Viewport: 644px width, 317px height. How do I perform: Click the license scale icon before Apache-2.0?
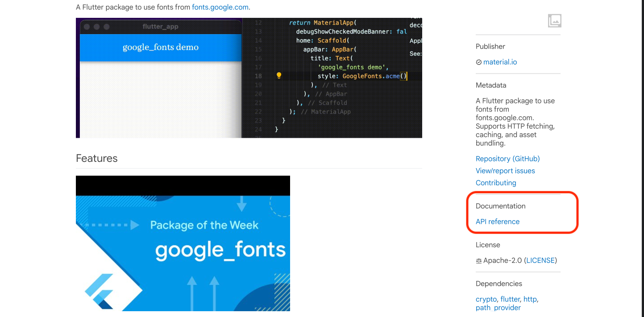click(x=479, y=261)
